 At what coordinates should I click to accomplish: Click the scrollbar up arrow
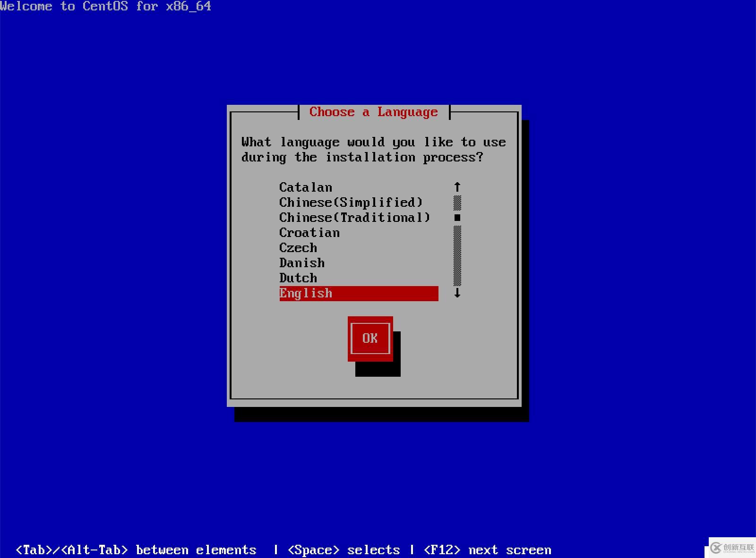pyautogui.click(x=457, y=187)
